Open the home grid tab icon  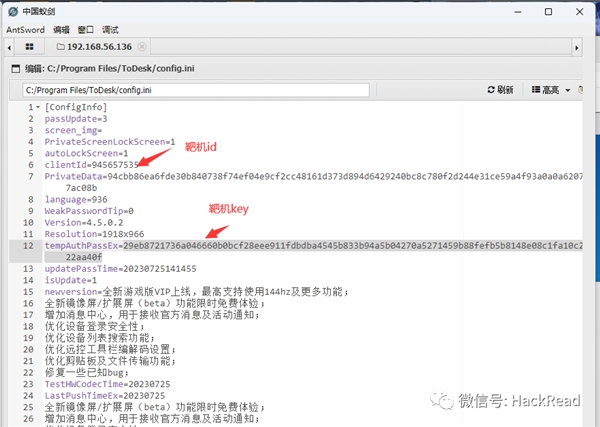(x=29, y=47)
